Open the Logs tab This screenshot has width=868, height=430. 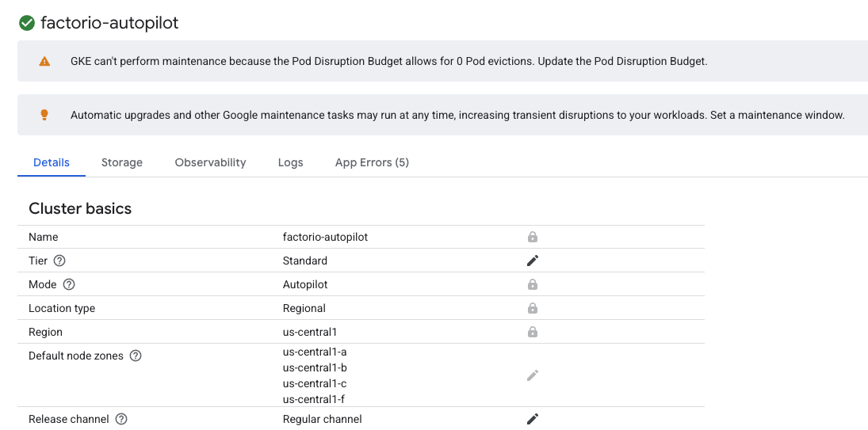coord(291,162)
